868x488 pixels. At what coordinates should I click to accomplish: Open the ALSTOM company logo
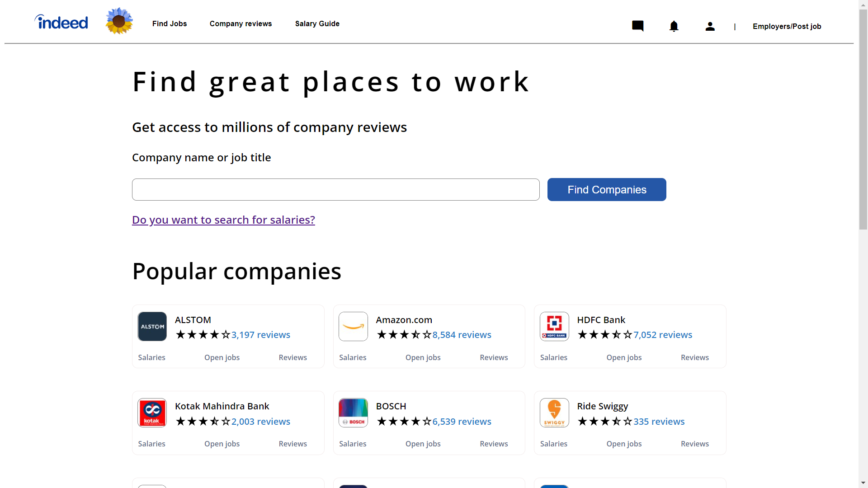pyautogui.click(x=152, y=326)
